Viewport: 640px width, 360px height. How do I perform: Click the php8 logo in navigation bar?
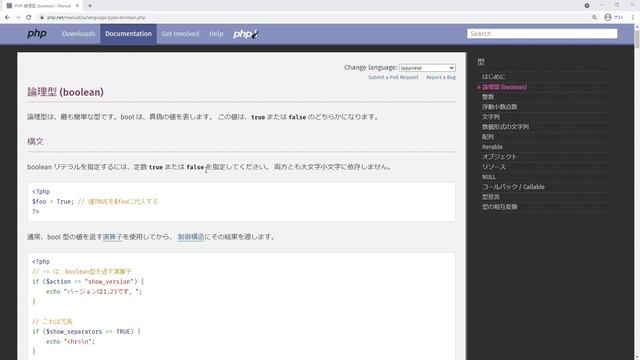pos(246,34)
